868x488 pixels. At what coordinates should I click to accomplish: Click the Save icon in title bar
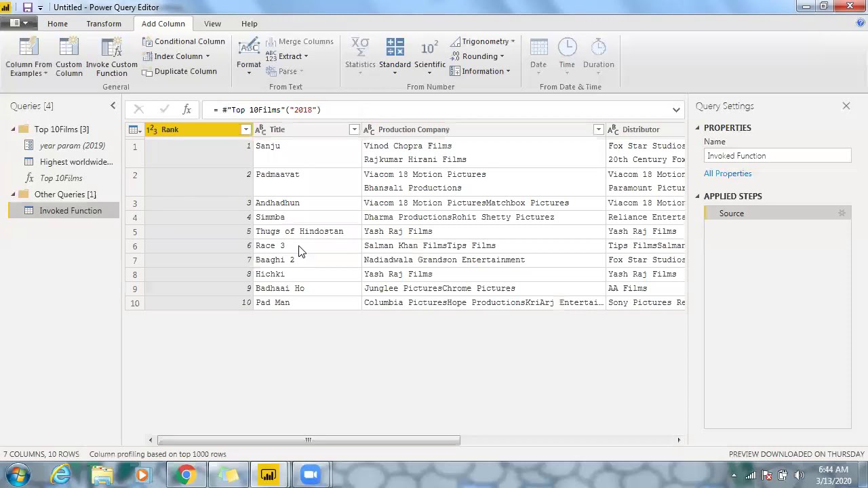click(x=27, y=7)
